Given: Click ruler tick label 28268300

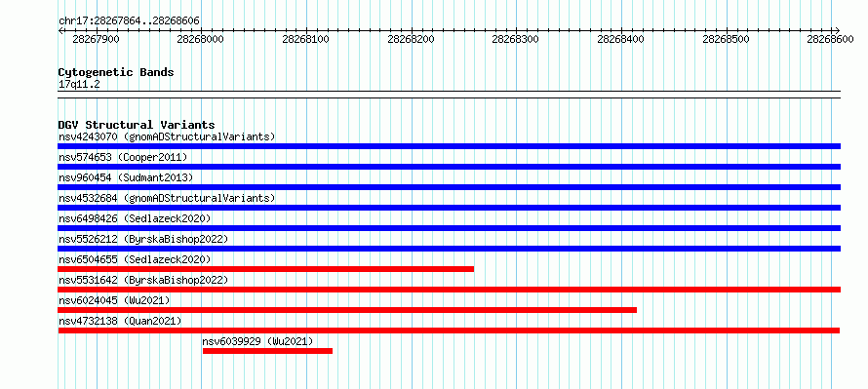Looking at the screenshot, I should click(515, 39).
